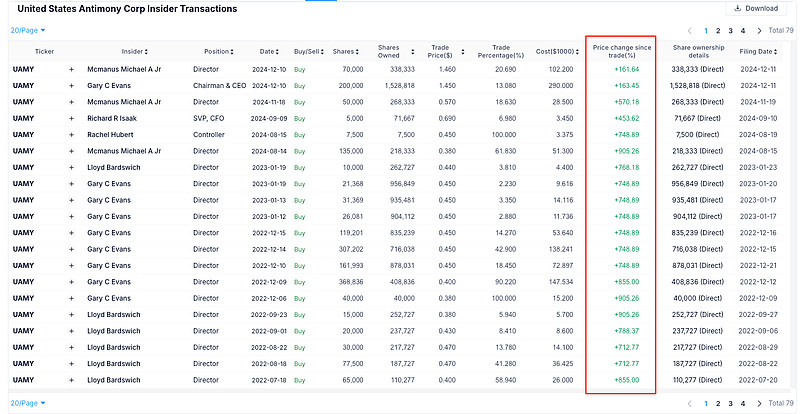Sort table by Trade Percentage(%) column
Viewport: 800px width, 414px height.
click(503, 52)
